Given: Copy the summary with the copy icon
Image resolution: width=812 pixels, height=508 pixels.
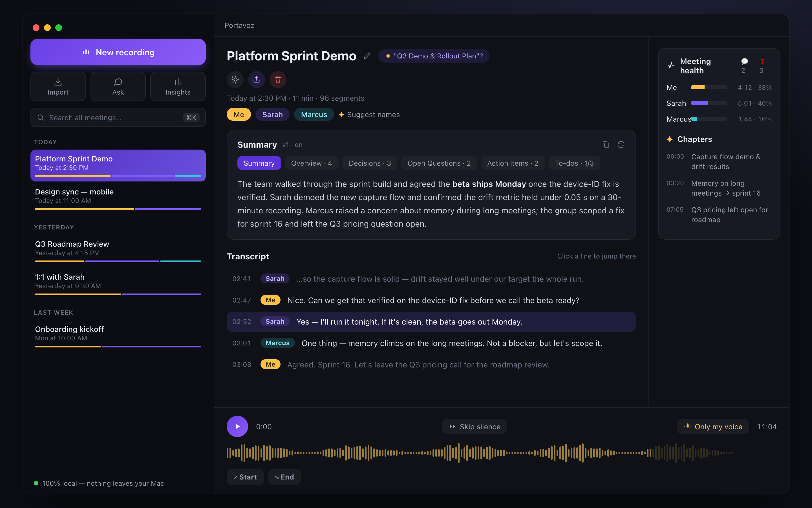Looking at the screenshot, I should pyautogui.click(x=606, y=144).
